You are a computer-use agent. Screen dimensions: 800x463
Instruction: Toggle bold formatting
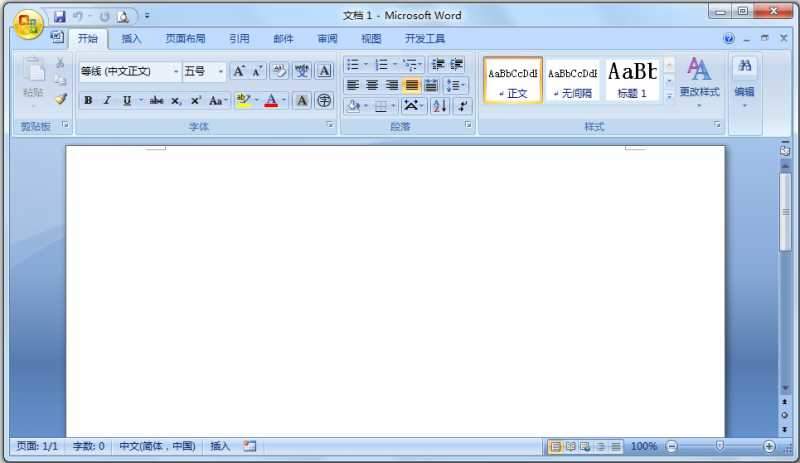(x=88, y=101)
